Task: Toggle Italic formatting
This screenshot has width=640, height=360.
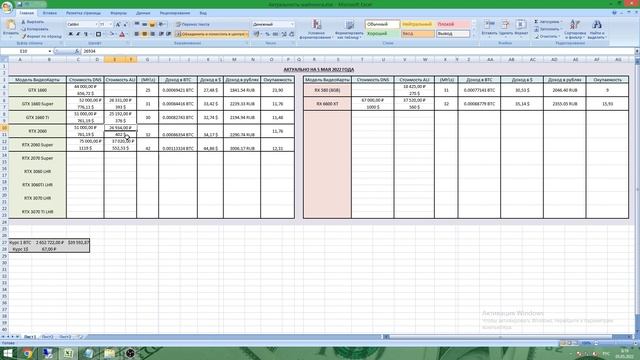Action: (x=78, y=34)
